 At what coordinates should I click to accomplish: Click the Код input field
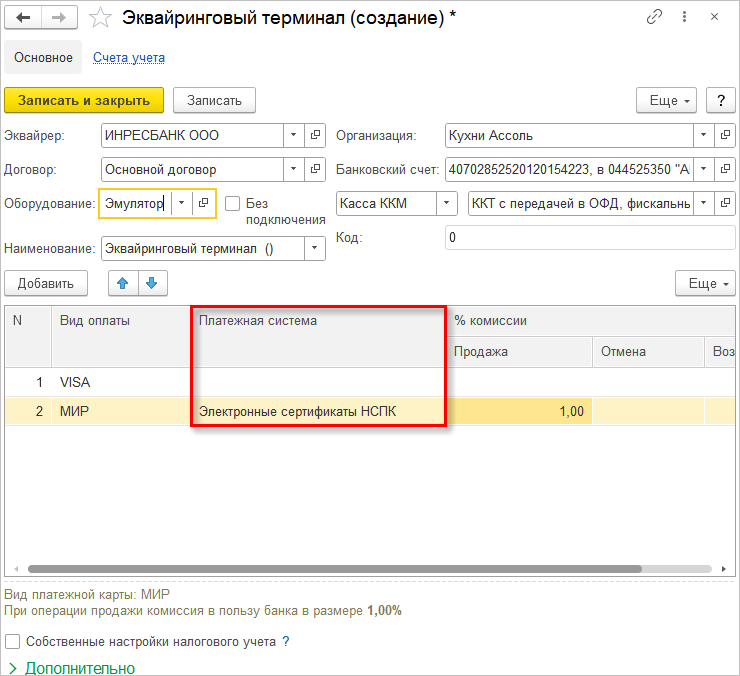click(590, 237)
